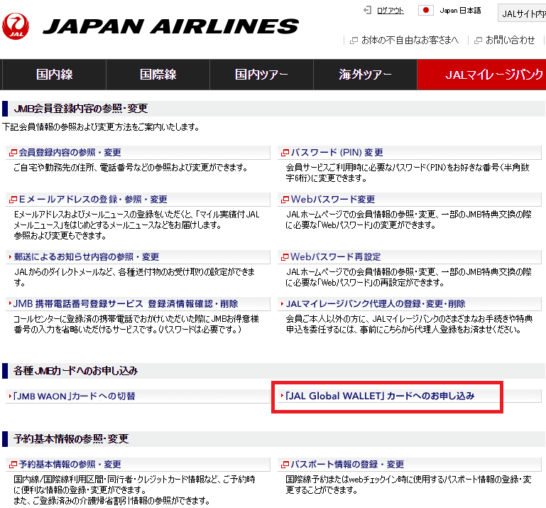Open the 国内線 navigation tab
The width and height of the screenshot is (546, 508).
pyautogui.click(x=54, y=75)
